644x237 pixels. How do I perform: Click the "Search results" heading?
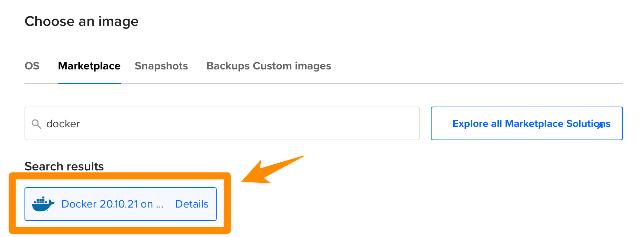64,166
